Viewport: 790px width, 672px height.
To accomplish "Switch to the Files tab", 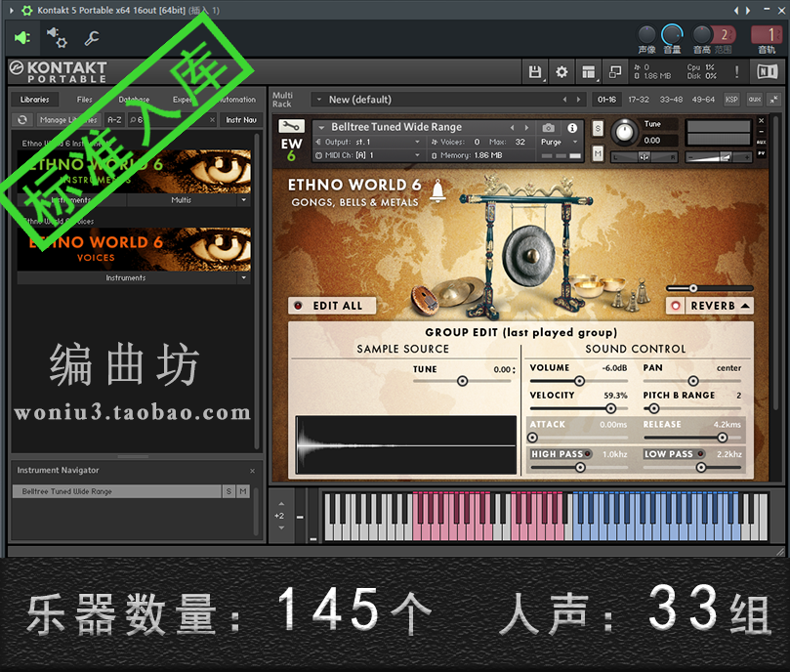I will [x=85, y=100].
